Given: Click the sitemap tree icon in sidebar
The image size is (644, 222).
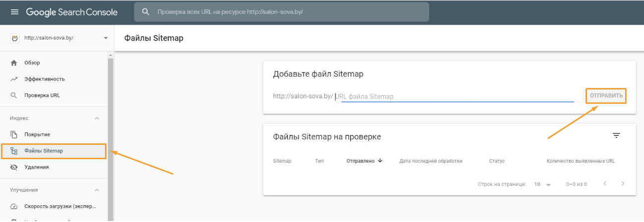Looking at the screenshot, I should pos(14,151).
